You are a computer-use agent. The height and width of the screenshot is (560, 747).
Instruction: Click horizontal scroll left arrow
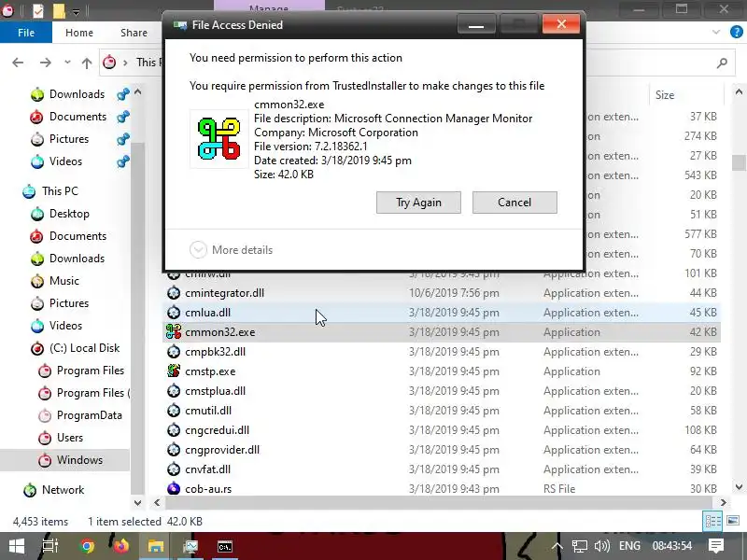pyautogui.click(x=157, y=502)
